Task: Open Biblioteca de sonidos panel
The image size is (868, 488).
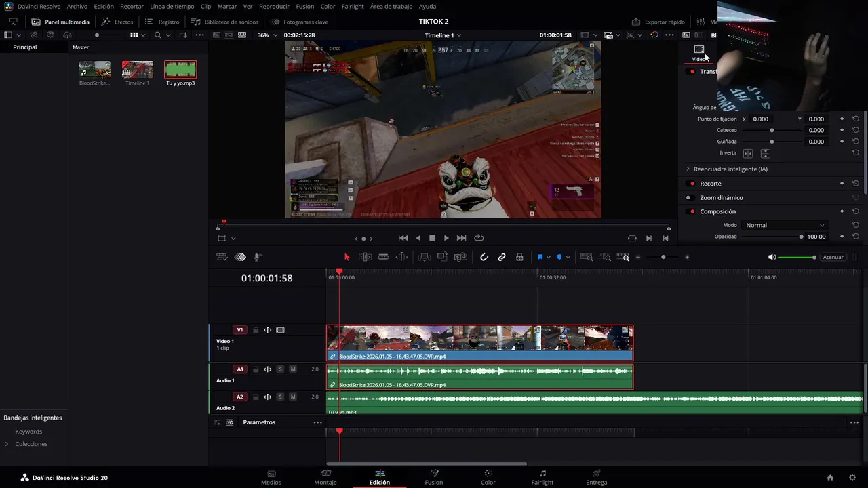Action: (x=224, y=22)
